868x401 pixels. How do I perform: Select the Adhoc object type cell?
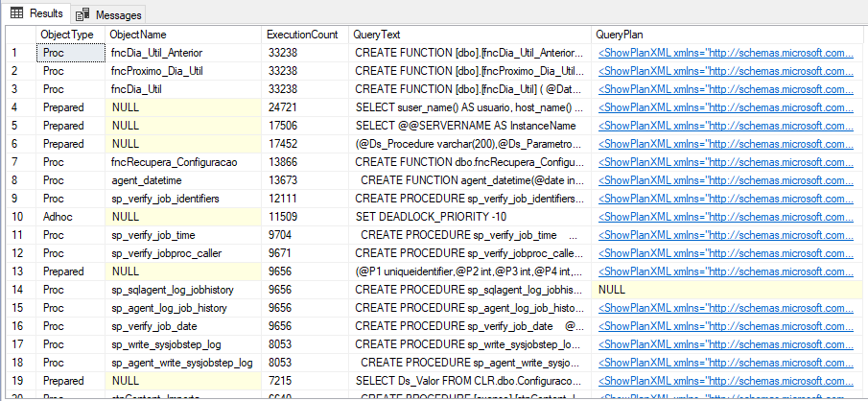[x=70, y=216]
